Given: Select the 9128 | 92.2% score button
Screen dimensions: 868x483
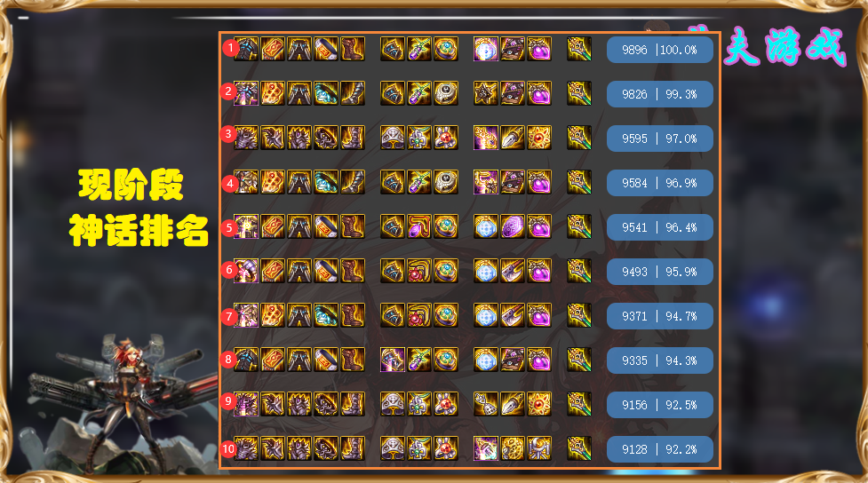Looking at the screenshot, I should click(659, 449).
